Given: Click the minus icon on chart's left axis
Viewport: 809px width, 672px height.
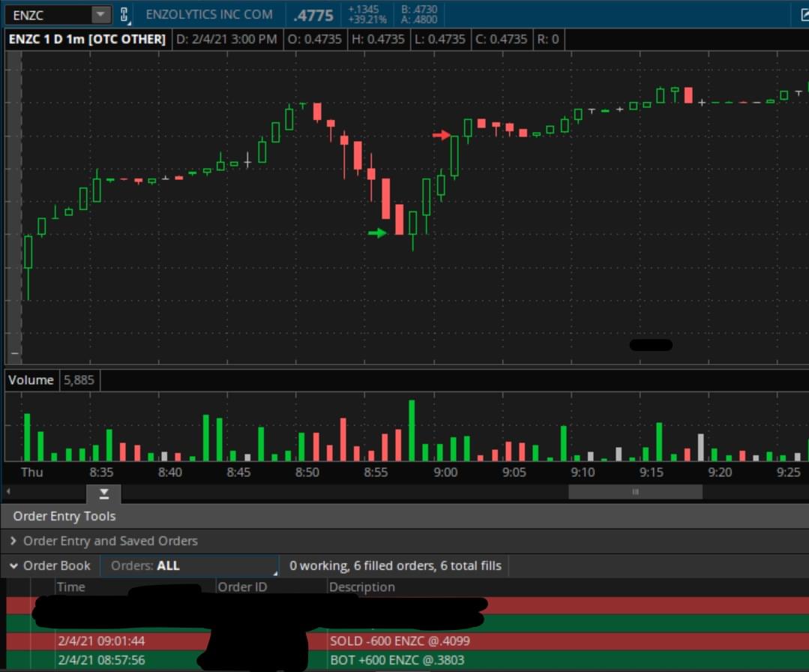Looking at the screenshot, I should pyautogui.click(x=15, y=353).
